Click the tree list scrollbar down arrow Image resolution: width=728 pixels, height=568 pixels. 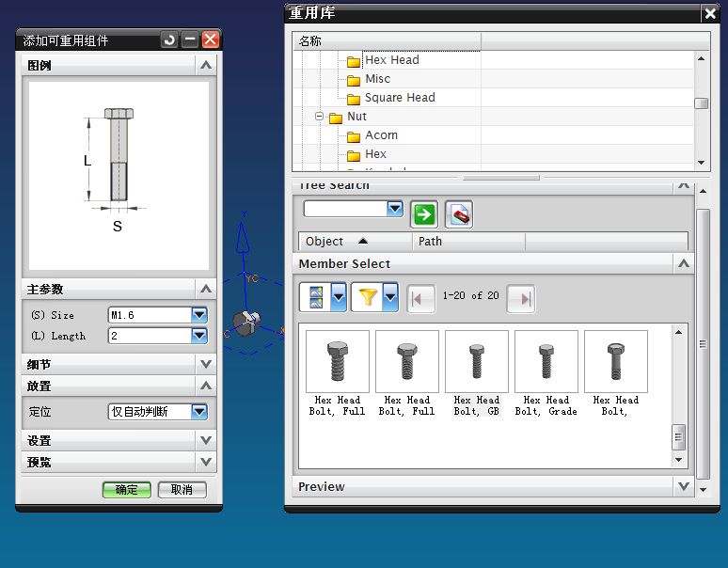coord(701,163)
